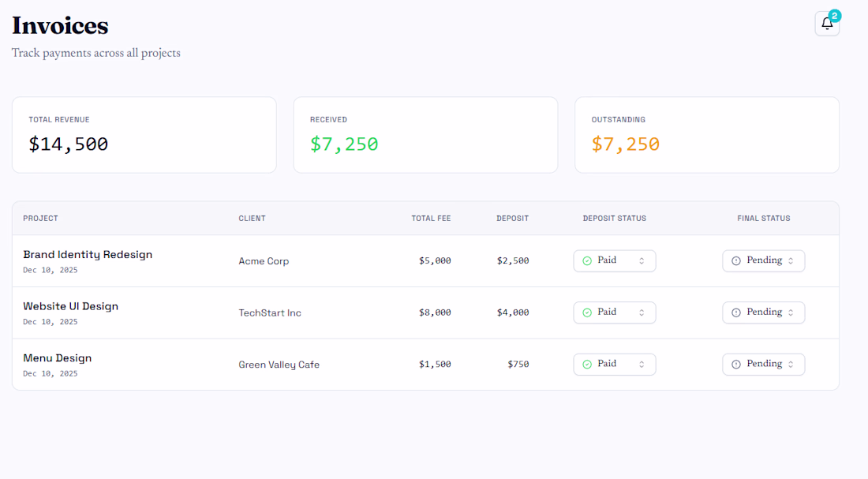Click the Total Fee column header
The width and height of the screenshot is (868, 479).
[x=431, y=219]
